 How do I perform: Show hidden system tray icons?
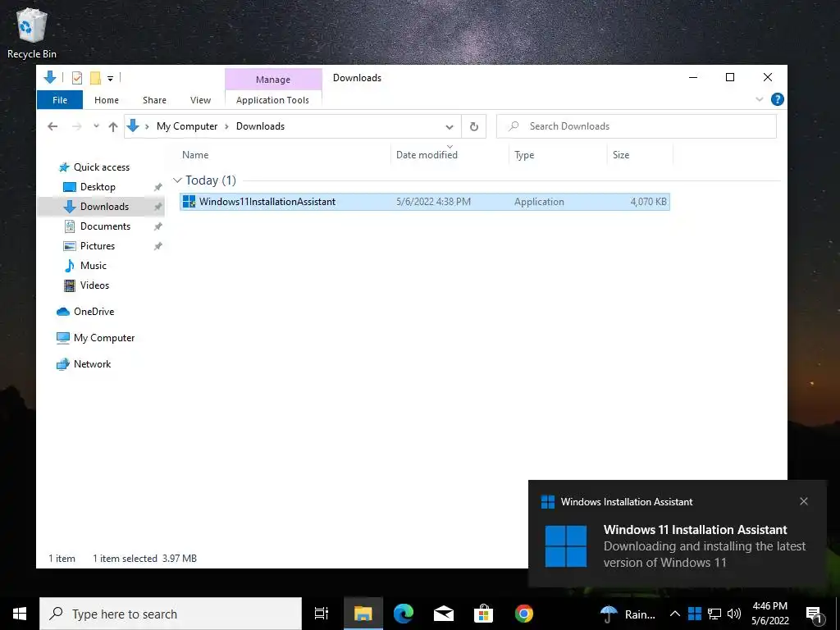[x=675, y=614]
